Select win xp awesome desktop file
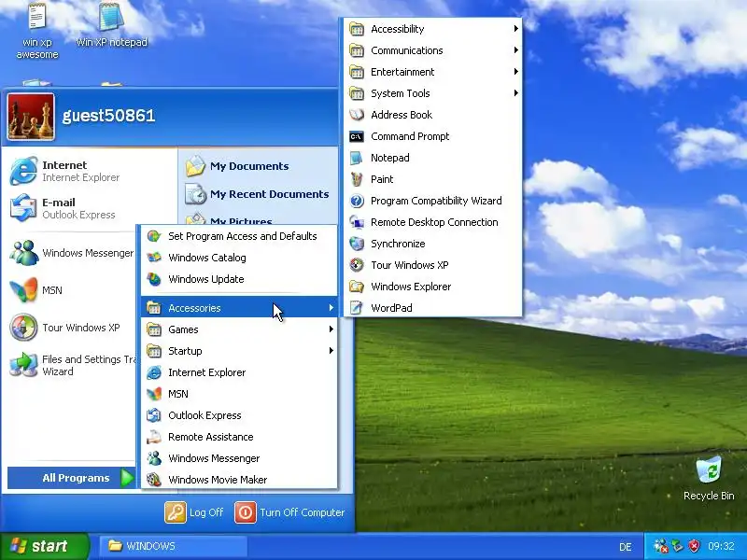 (x=37, y=31)
